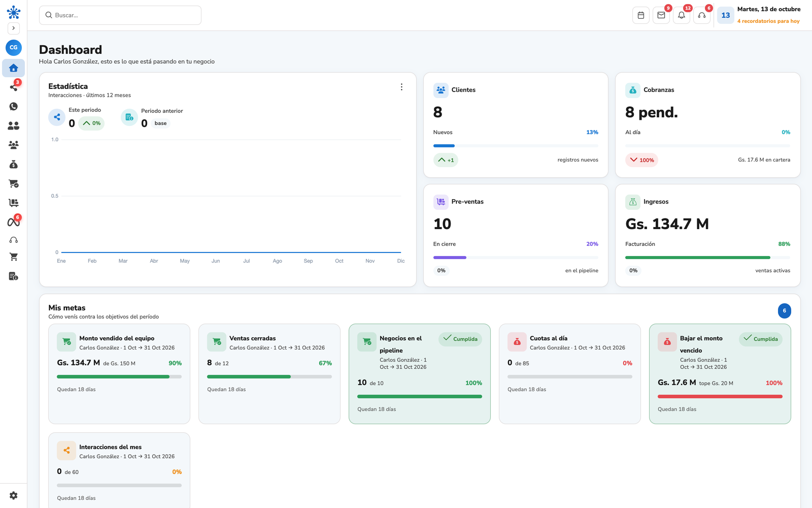Open the top bar headset with 6 badge
Image resolution: width=812 pixels, height=508 pixels.
[702, 15]
